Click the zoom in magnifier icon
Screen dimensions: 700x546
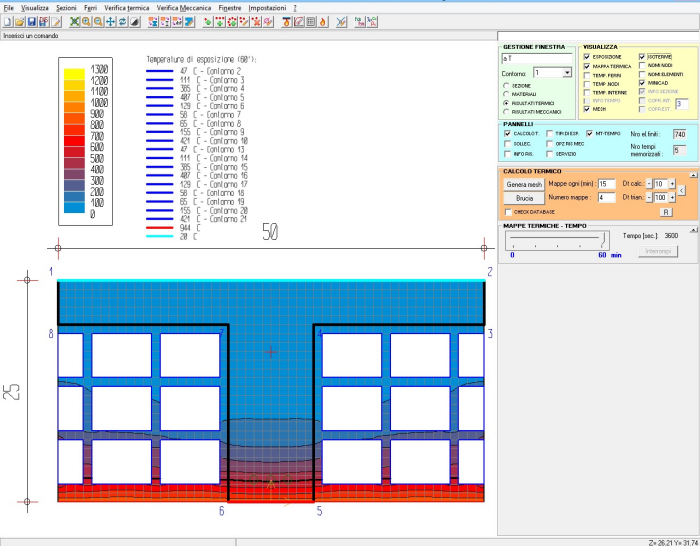coord(86,21)
